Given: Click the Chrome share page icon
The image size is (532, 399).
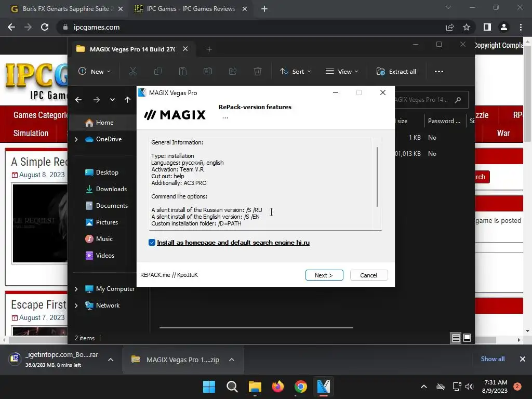Looking at the screenshot, I should coord(450,27).
